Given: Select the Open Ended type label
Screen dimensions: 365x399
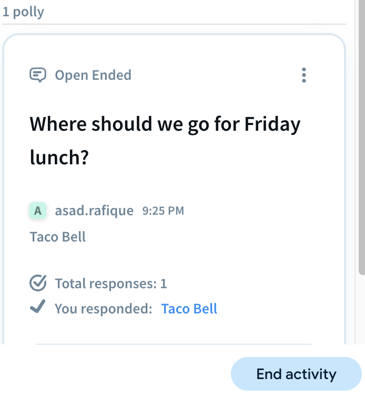Looking at the screenshot, I should tap(93, 75).
